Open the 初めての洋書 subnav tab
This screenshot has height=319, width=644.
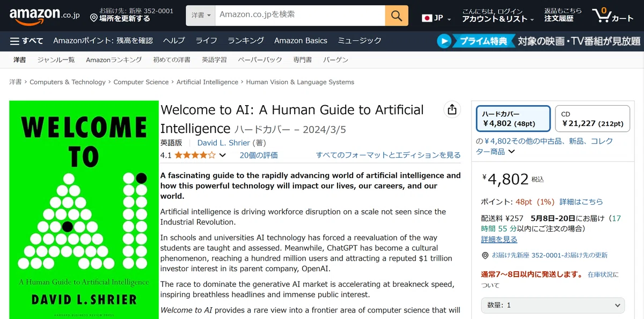pyautogui.click(x=172, y=60)
